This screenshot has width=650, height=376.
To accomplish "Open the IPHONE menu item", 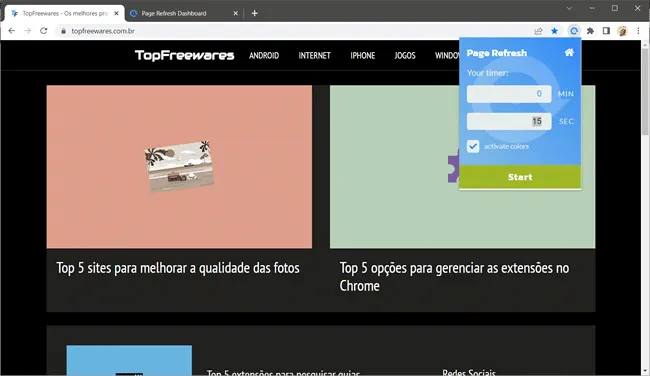I will (x=363, y=56).
